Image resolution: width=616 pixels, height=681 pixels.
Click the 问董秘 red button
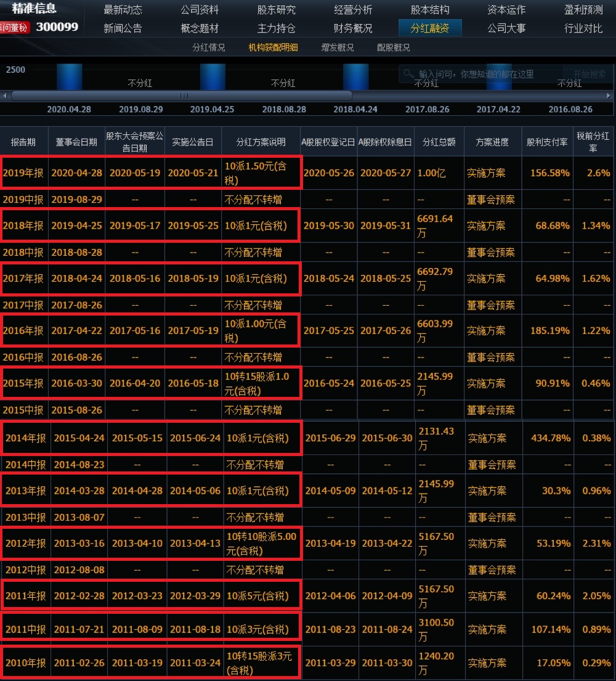(15, 27)
